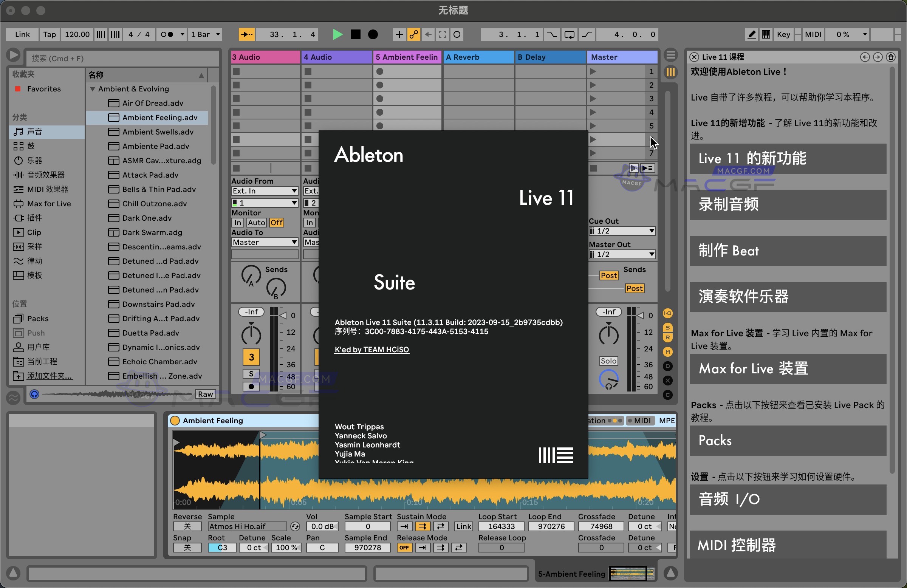This screenshot has height=588, width=907.
Task: Select the A Reverb track header
Action: [x=478, y=57]
